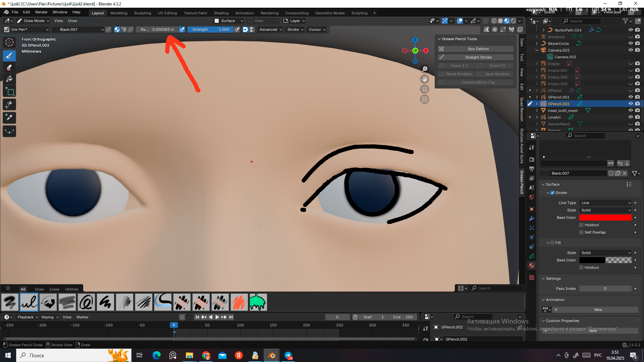
Task: Click the End frame field
Action: [402, 317]
